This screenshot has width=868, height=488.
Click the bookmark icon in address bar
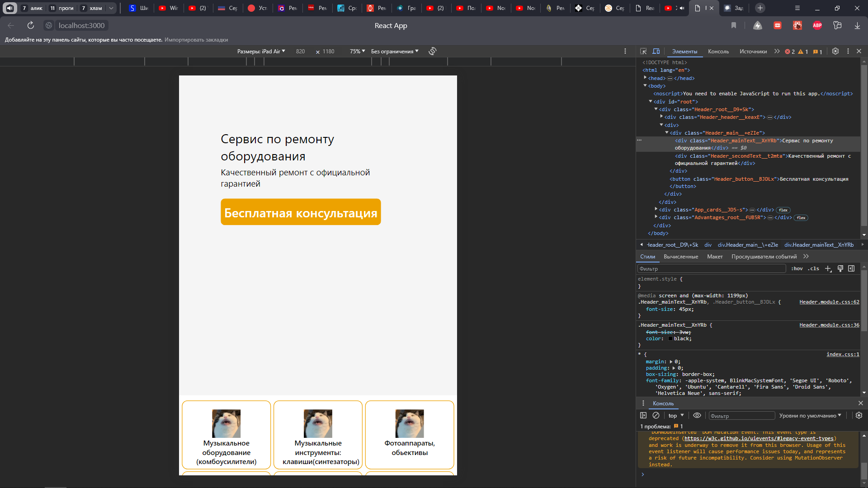coord(734,25)
